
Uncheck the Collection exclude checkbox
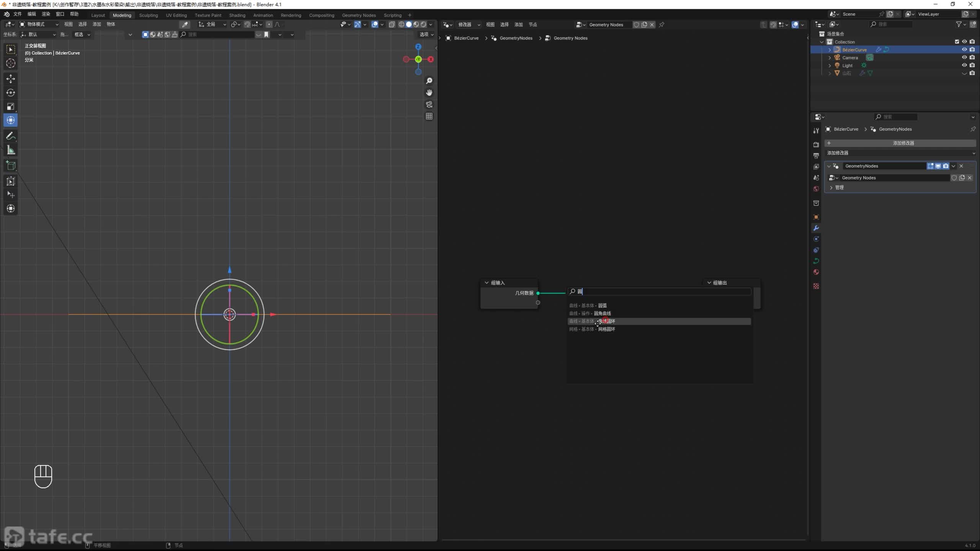click(957, 42)
